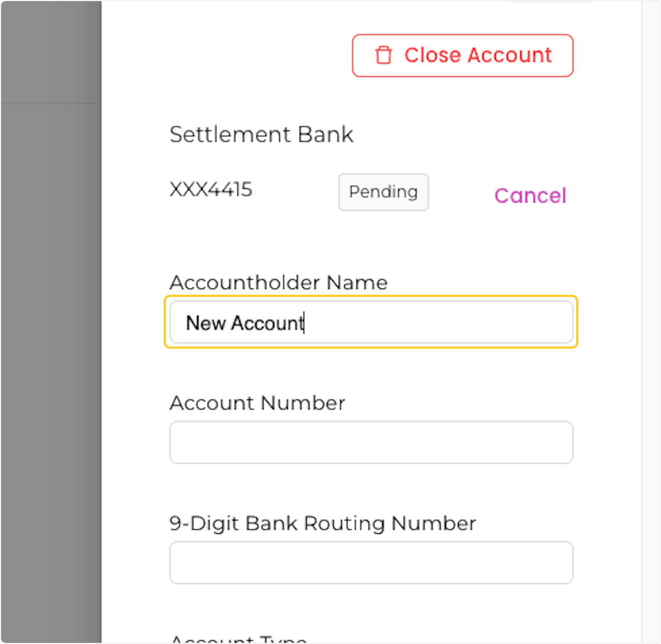Click inside the Accountholder Name text box
This screenshot has height=644, width=661.
[371, 323]
